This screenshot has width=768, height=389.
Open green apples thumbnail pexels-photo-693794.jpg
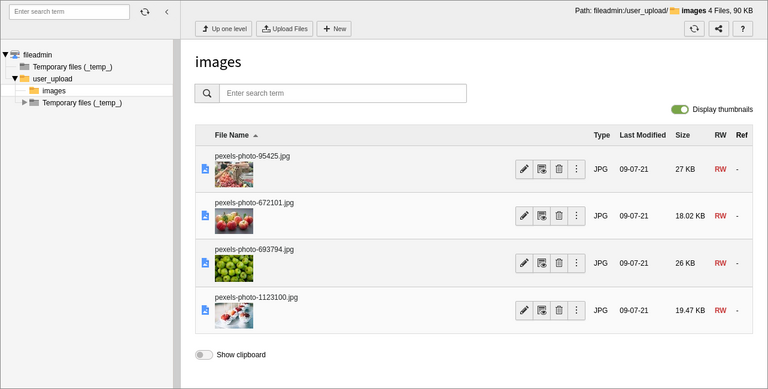(x=234, y=268)
